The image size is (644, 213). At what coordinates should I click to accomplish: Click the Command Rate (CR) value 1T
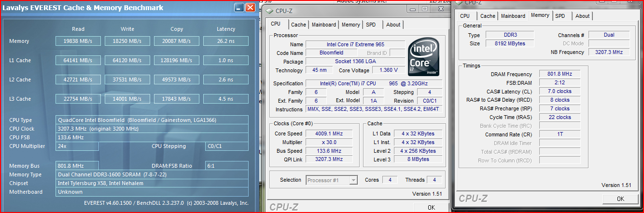(x=560, y=134)
